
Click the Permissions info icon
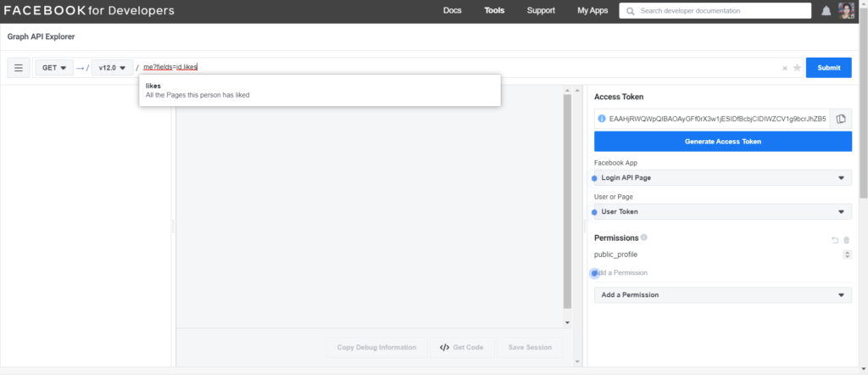click(644, 237)
